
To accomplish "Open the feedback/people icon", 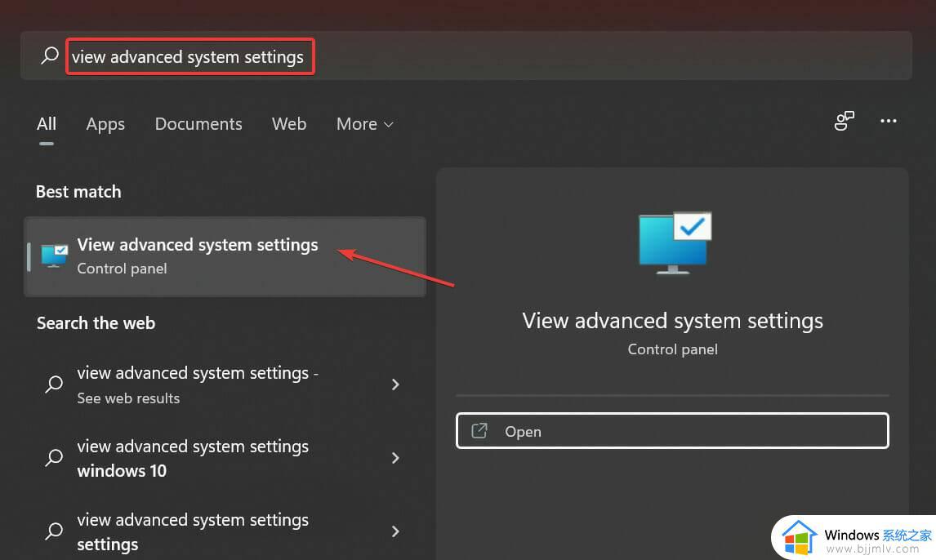I will [844, 121].
